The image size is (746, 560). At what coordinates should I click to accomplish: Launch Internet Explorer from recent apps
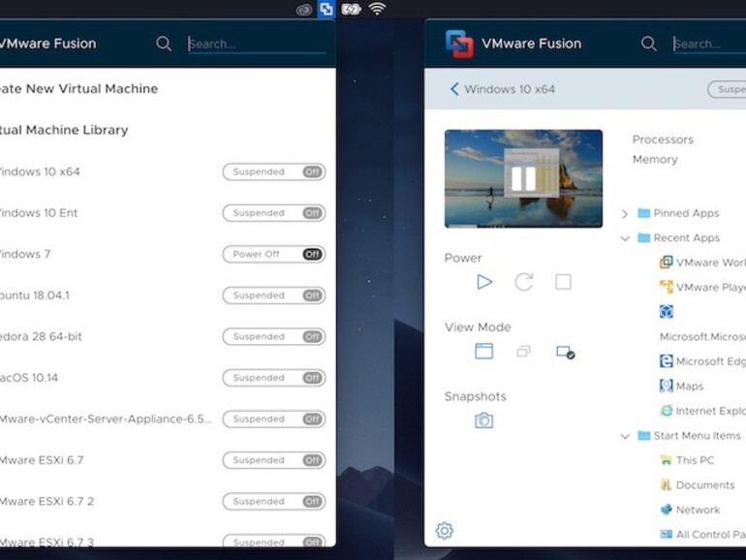702,411
